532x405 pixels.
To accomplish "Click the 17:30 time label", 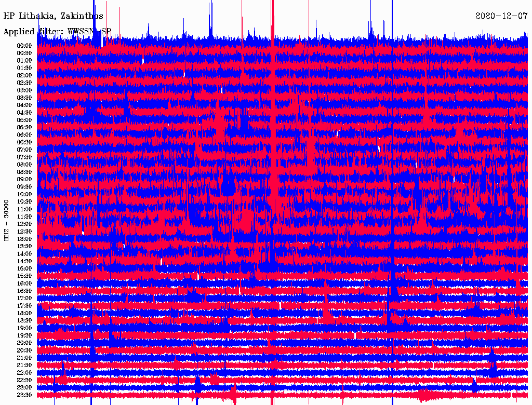I will pos(24,306).
